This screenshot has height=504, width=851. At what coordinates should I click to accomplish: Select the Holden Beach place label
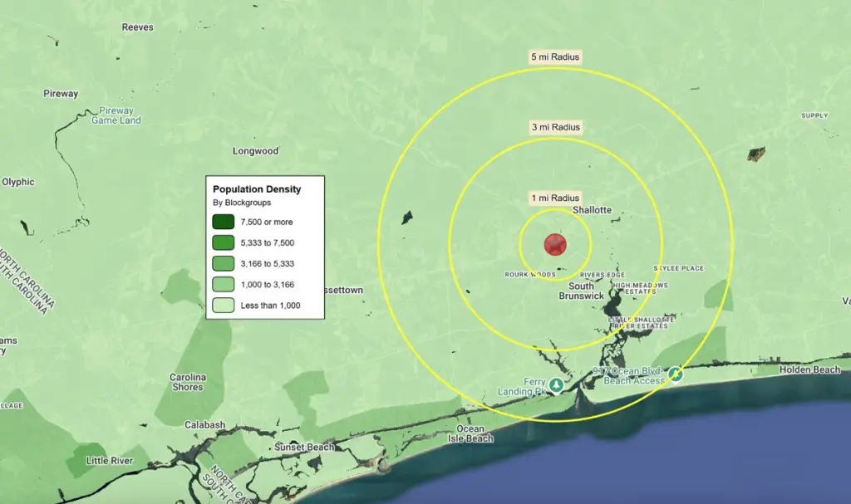809,369
